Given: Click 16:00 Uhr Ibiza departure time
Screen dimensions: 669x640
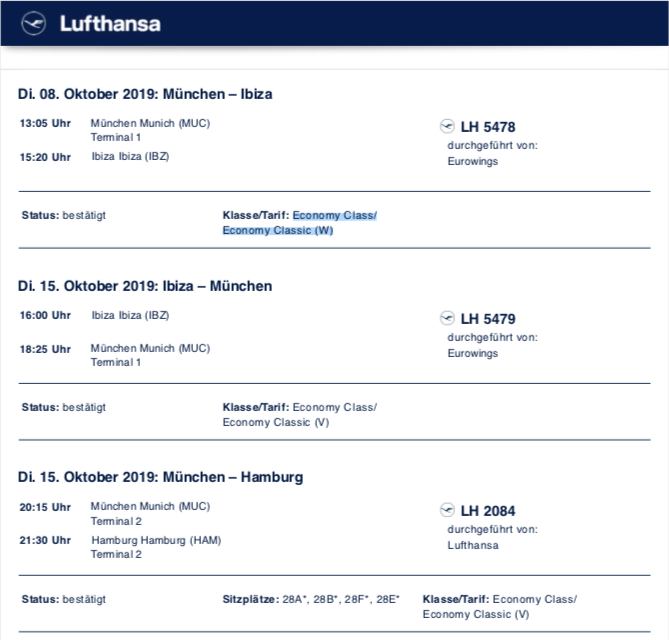Looking at the screenshot, I should point(45,315).
